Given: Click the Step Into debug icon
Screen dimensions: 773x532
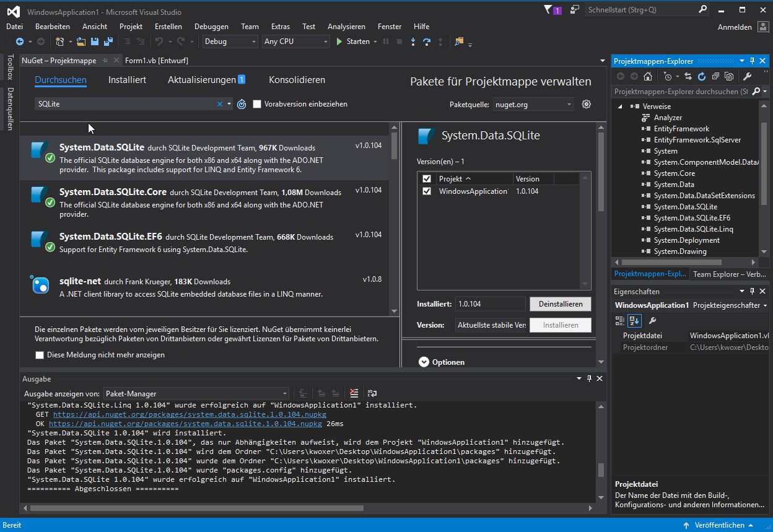Looking at the screenshot, I should (x=413, y=41).
